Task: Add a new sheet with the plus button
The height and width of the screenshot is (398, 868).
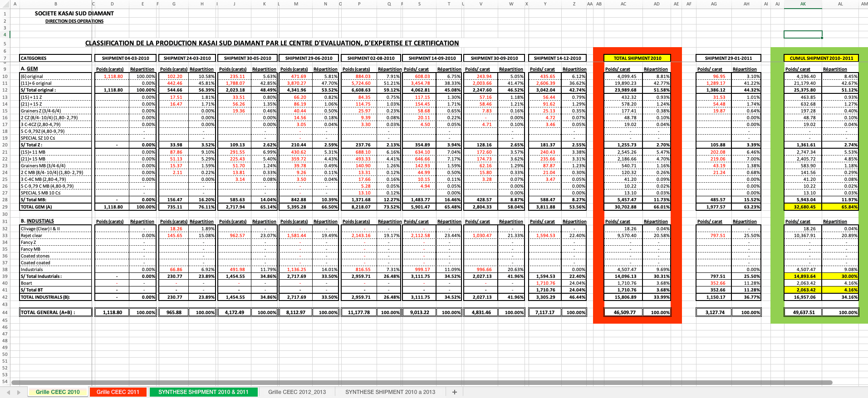Action: 454,392
